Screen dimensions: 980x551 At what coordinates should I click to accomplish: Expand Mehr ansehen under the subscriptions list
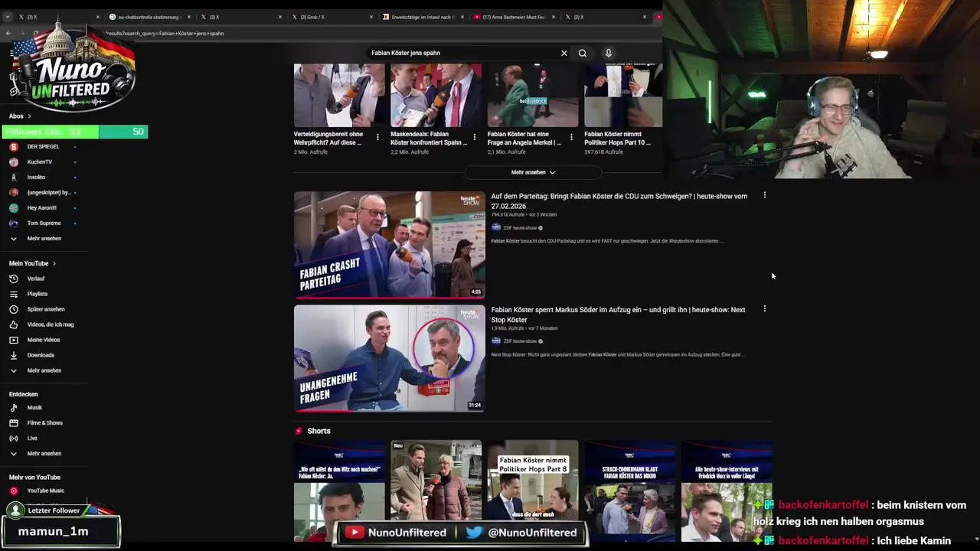[x=44, y=238]
